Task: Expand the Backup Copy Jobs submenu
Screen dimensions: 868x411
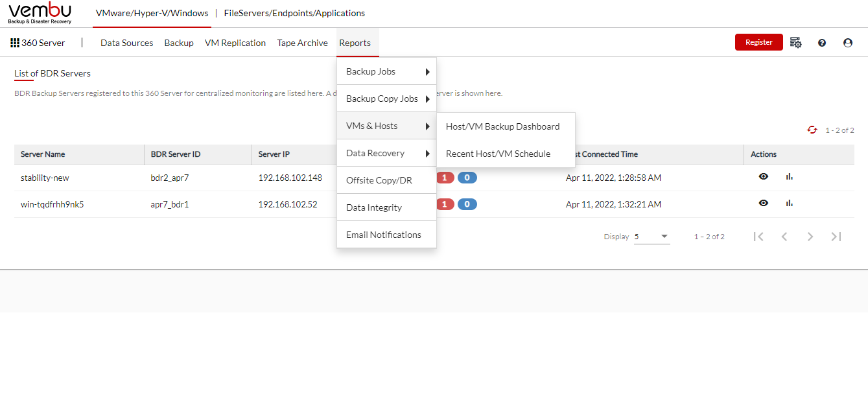Action: point(386,99)
